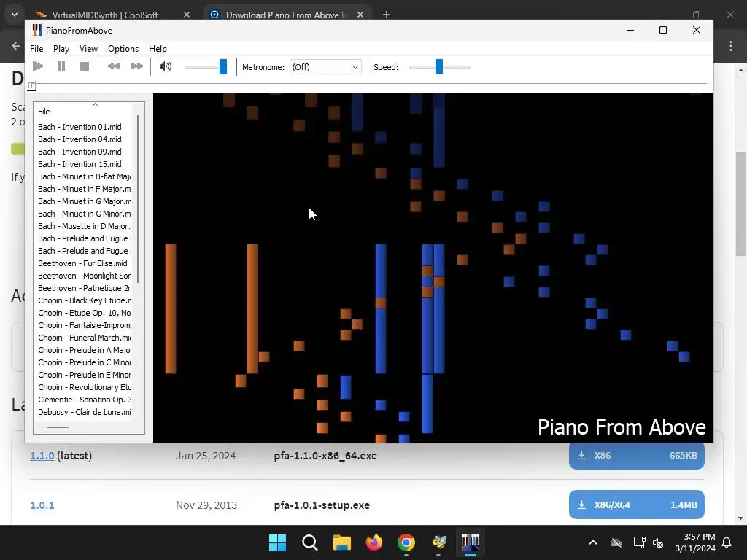Open the taskbar clock showing 3:57 PM
Viewport: 747px width, 560px height.
[x=695, y=542]
